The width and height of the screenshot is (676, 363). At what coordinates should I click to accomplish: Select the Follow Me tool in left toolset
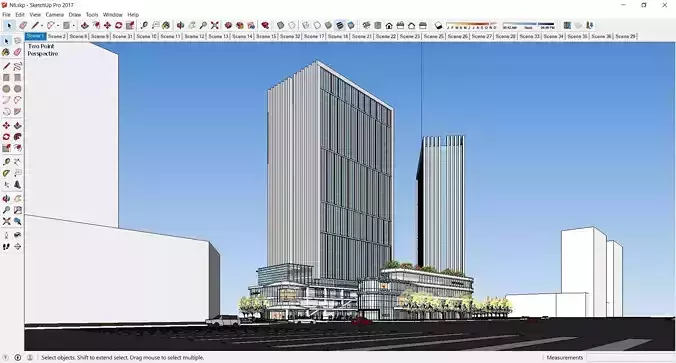tap(17, 137)
